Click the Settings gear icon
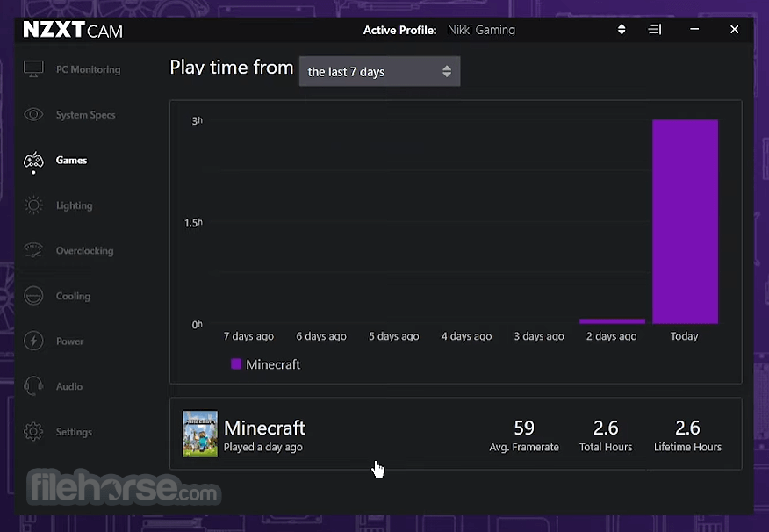The width and height of the screenshot is (769, 532). pyautogui.click(x=33, y=432)
